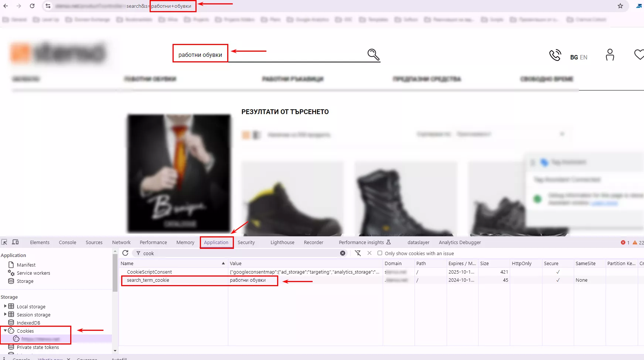Open Service workers section

(x=33, y=273)
